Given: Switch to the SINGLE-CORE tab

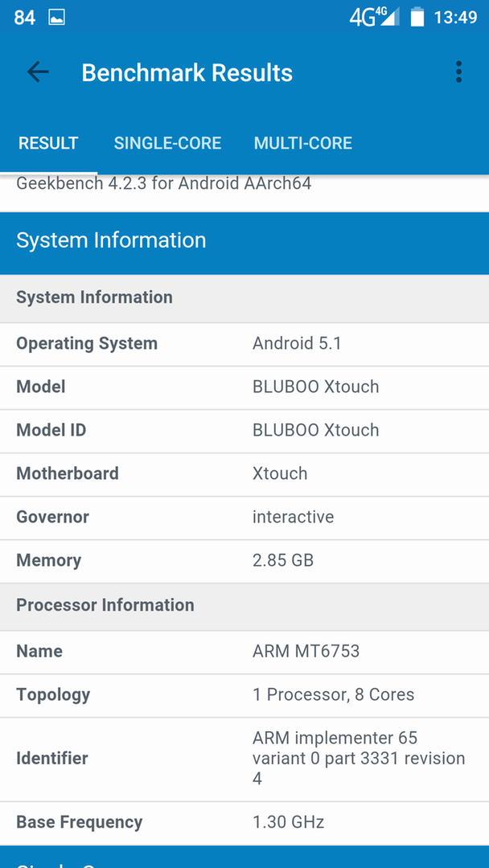Looking at the screenshot, I should tap(167, 143).
